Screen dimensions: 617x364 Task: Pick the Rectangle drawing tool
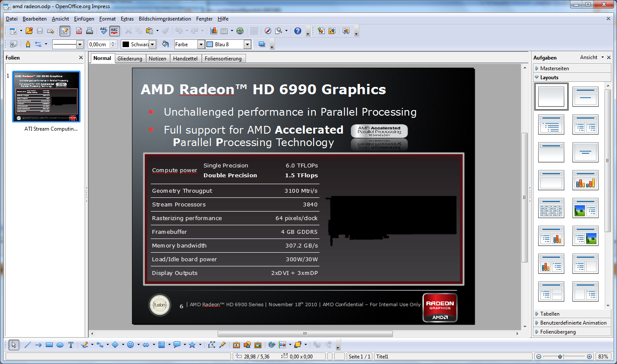49,345
